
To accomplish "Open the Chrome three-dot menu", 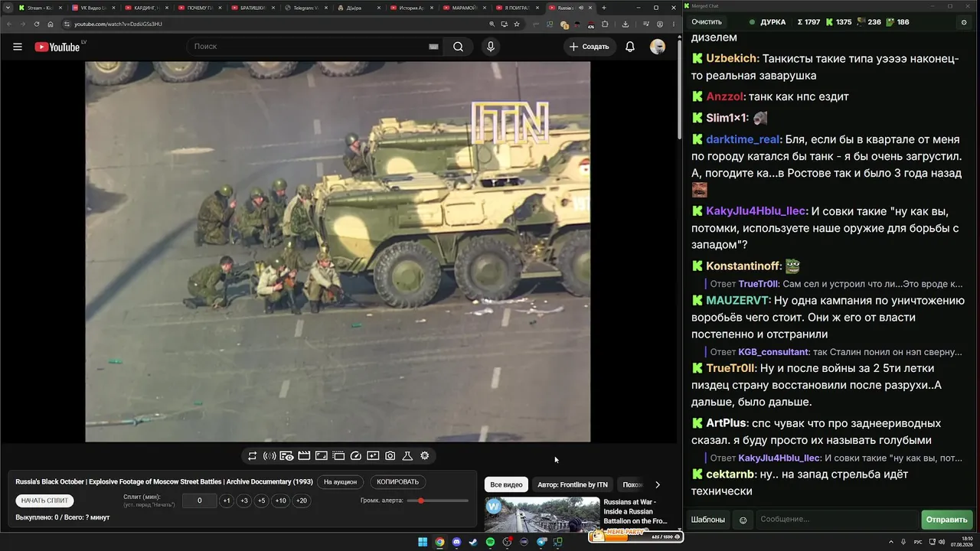I will (x=674, y=24).
